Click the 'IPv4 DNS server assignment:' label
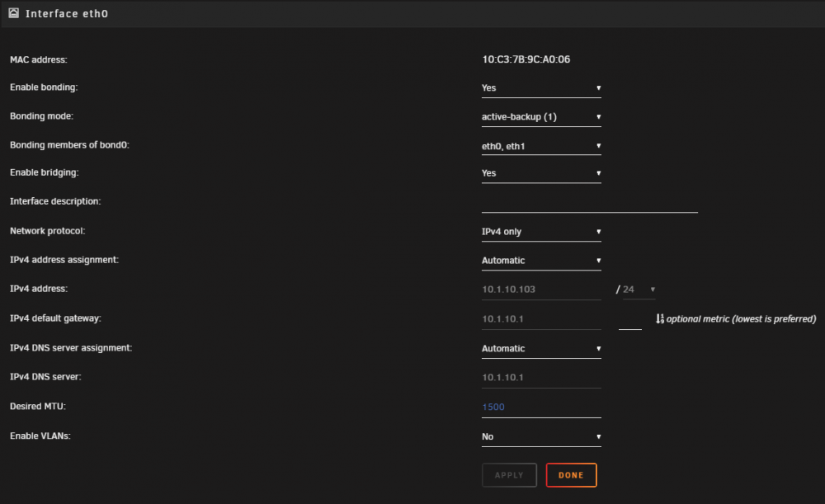Screen dimensions: 825x504 [x=71, y=348]
